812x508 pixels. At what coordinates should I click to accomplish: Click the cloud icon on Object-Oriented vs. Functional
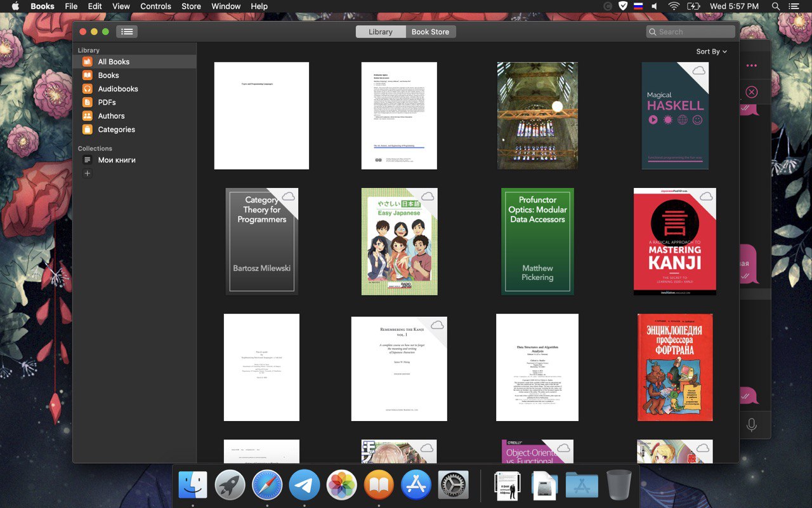563,448
